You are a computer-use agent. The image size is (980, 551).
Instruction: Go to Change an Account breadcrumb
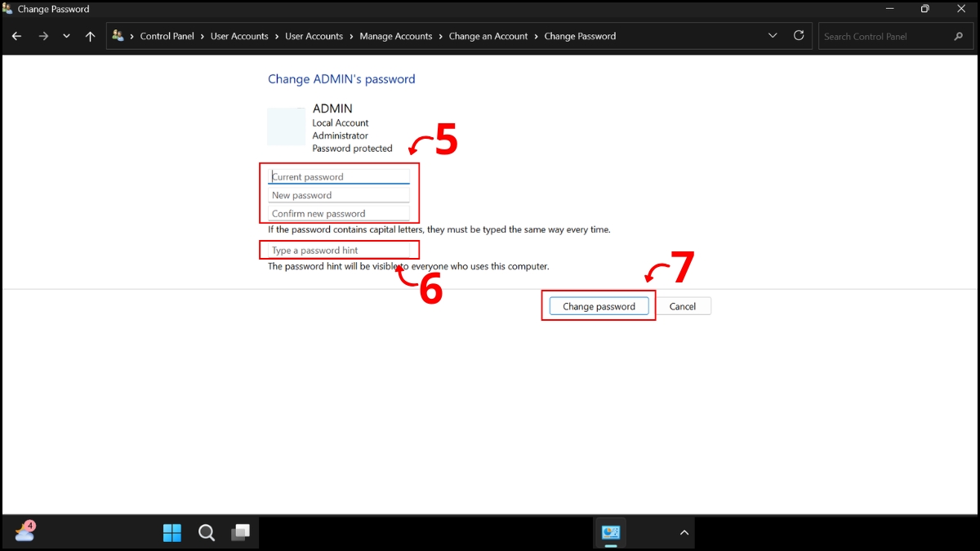488,36
